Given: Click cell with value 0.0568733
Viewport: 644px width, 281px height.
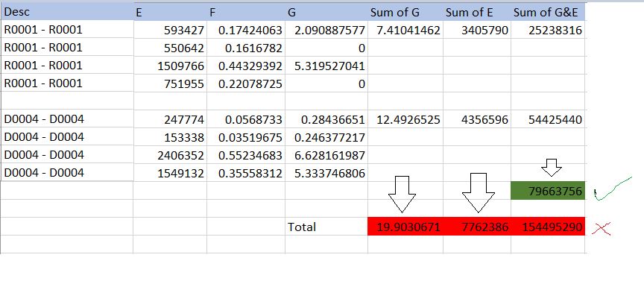Looking at the screenshot, I should pyautogui.click(x=246, y=119).
